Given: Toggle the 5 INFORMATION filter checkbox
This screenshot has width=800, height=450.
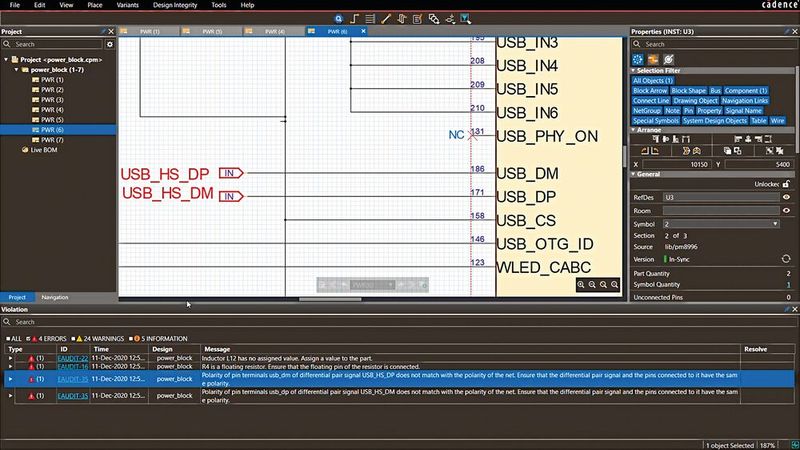Looking at the screenshot, I should click(x=131, y=339).
